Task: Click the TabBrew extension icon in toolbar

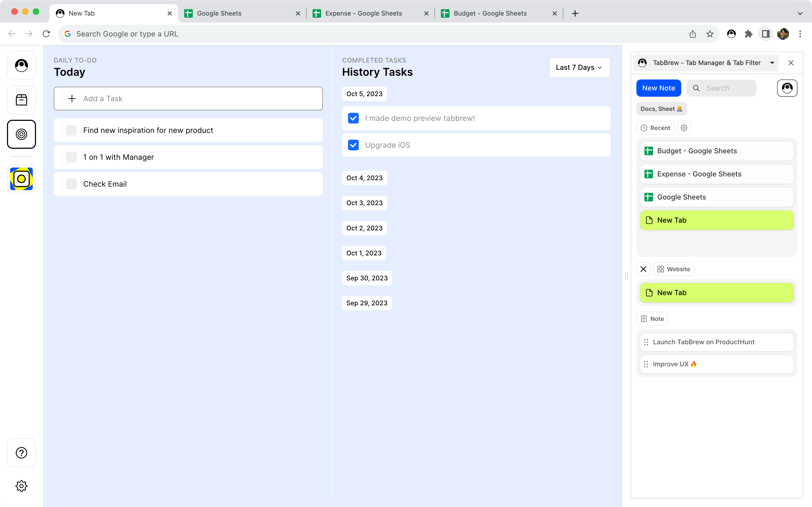Action: pyautogui.click(x=731, y=34)
